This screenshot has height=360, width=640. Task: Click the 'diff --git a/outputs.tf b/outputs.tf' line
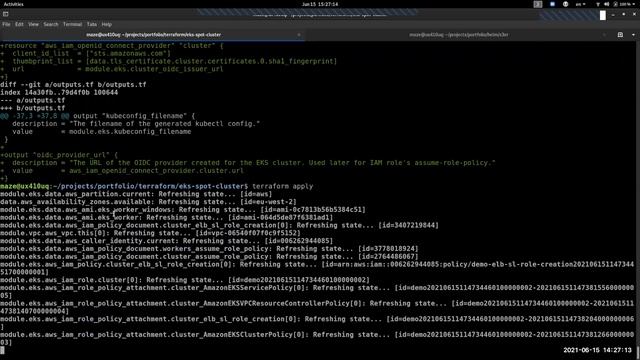(73, 84)
